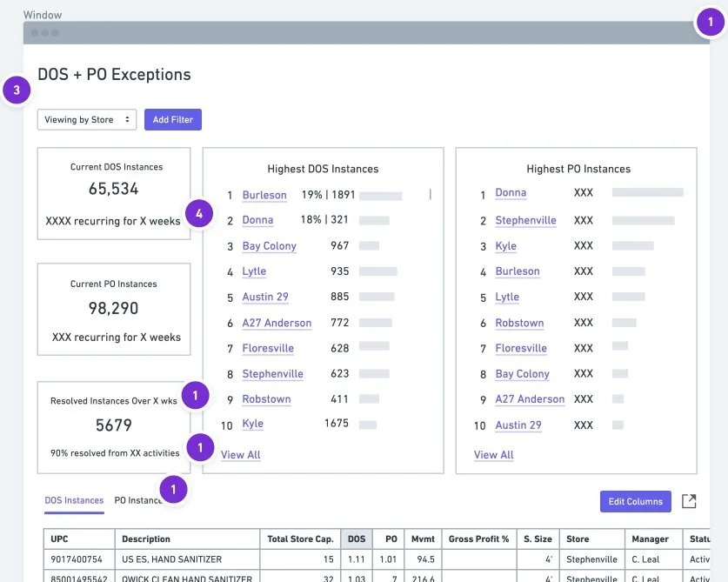Open the Viewing by Store dropdown

86,119
